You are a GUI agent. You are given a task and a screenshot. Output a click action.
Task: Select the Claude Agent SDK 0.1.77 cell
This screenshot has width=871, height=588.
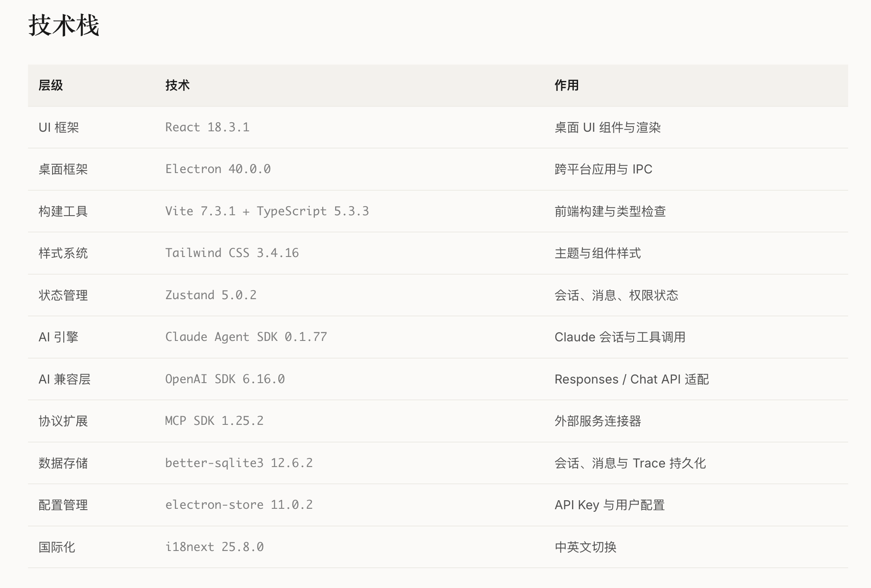246,337
